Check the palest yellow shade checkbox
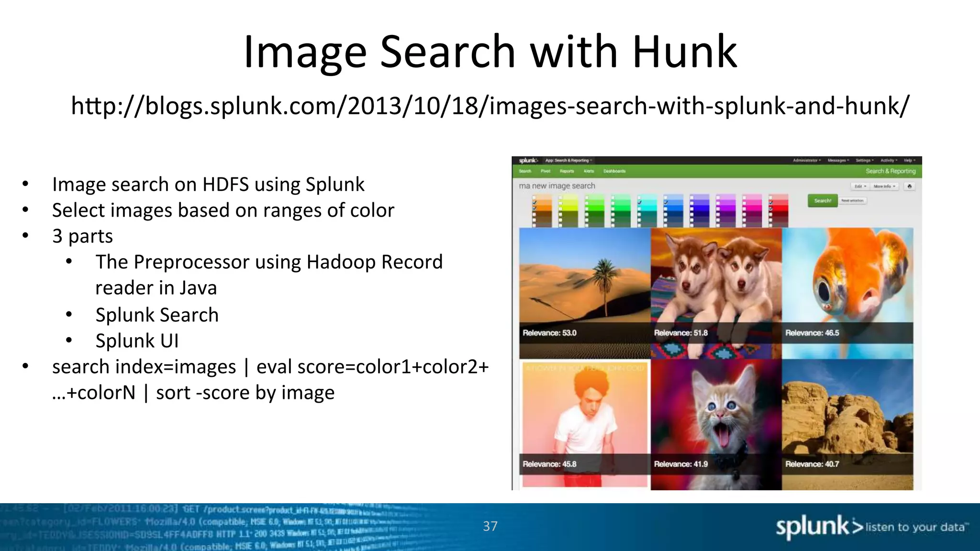The height and width of the screenshot is (551, 980). click(560, 198)
